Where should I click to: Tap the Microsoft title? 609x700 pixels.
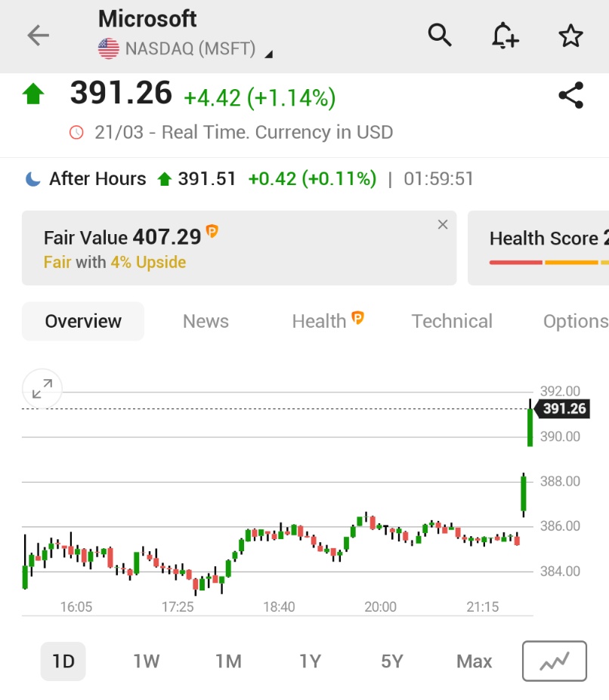pyautogui.click(x=147, y=19)
